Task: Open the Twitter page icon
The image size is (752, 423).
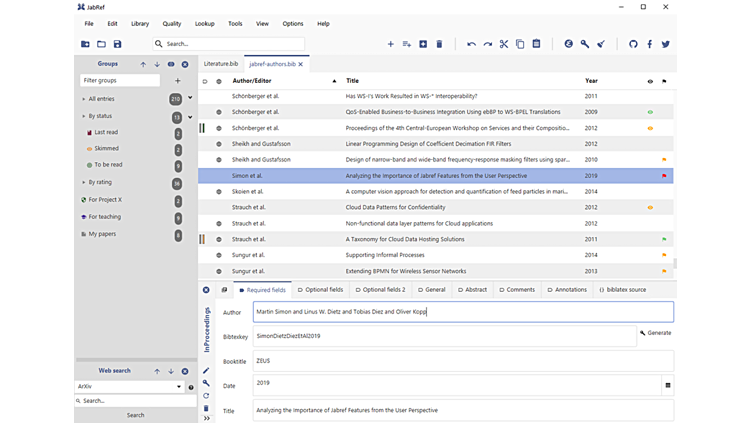Action: (666, 44)
